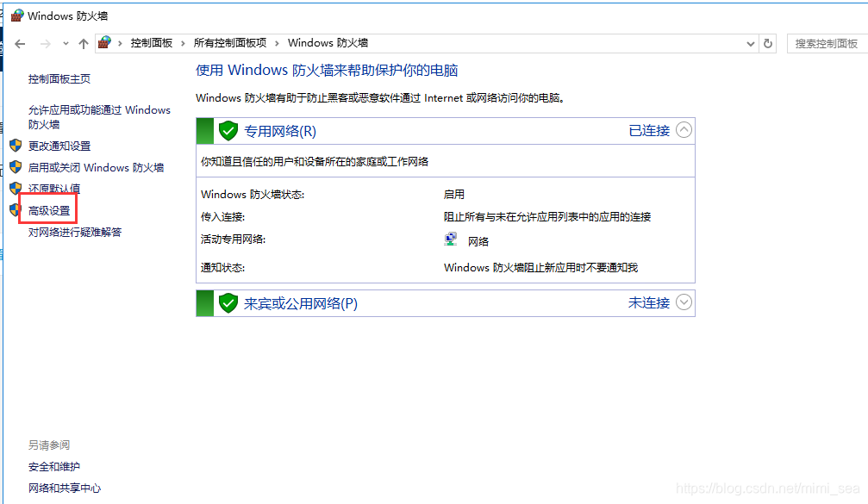The image size is (868, 504).
Task: Click shield icon beside 高级设置
Action: tap(16, 210)
